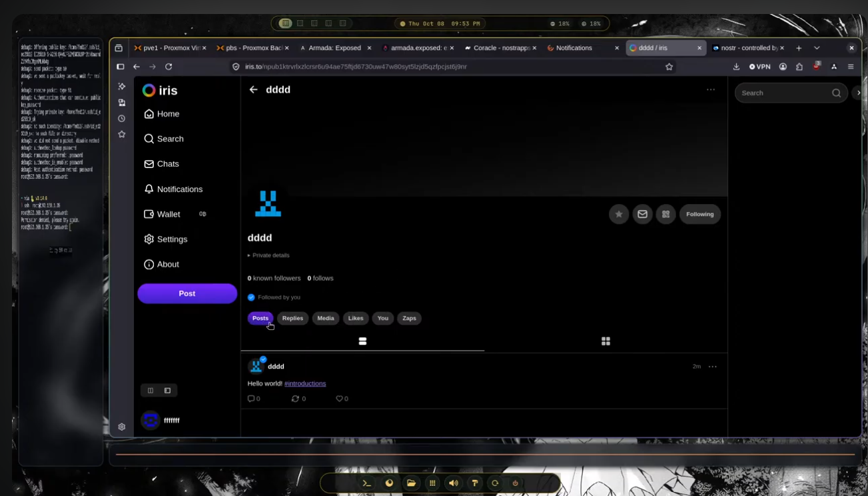Select the Zaps filter tab
Viewport: 868px width, 496px height.
pos(409,318)
